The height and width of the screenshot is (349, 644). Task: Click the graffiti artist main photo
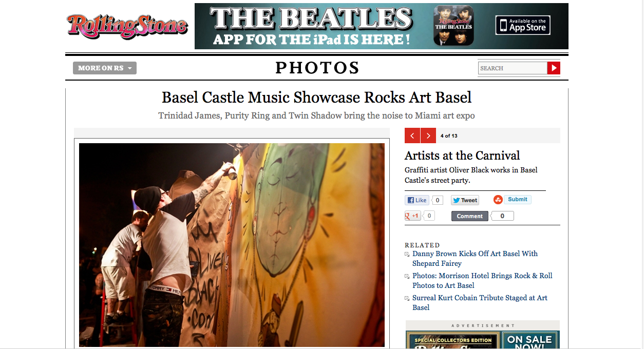pyautogui.click(x=232, y=245)
